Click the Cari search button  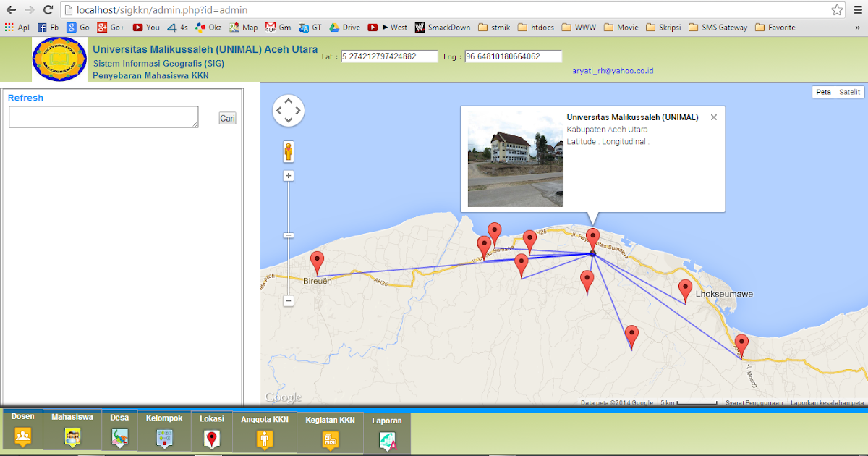point(226,118)
